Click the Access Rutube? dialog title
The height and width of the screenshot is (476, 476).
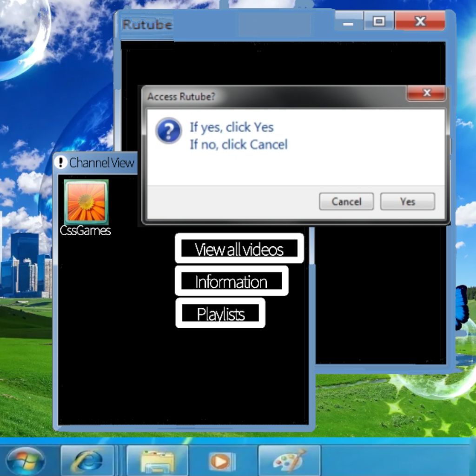(x=181, y=97)
